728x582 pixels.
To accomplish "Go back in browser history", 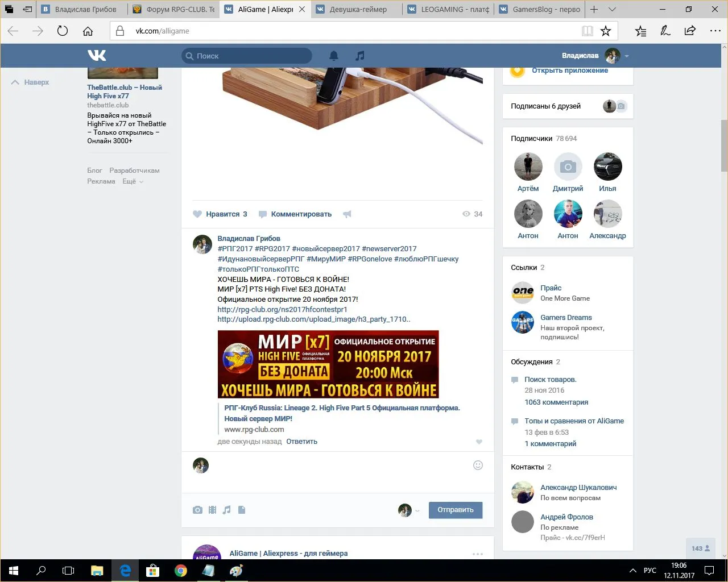I will [x=13, y=31].
